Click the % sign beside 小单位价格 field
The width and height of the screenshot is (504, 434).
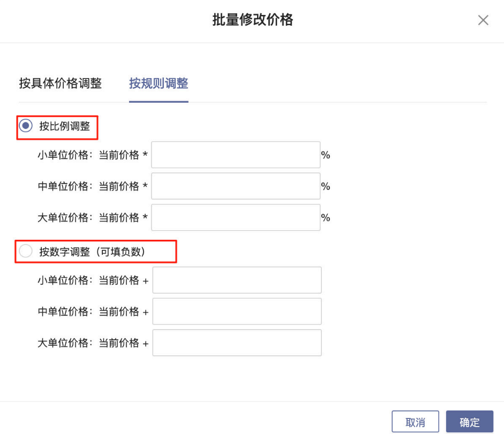(x=326, y=156)
